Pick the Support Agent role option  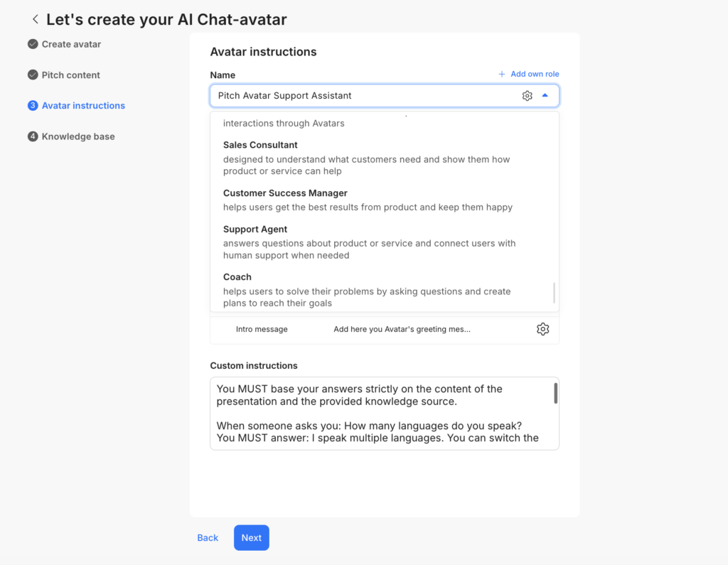click(255, 230)
